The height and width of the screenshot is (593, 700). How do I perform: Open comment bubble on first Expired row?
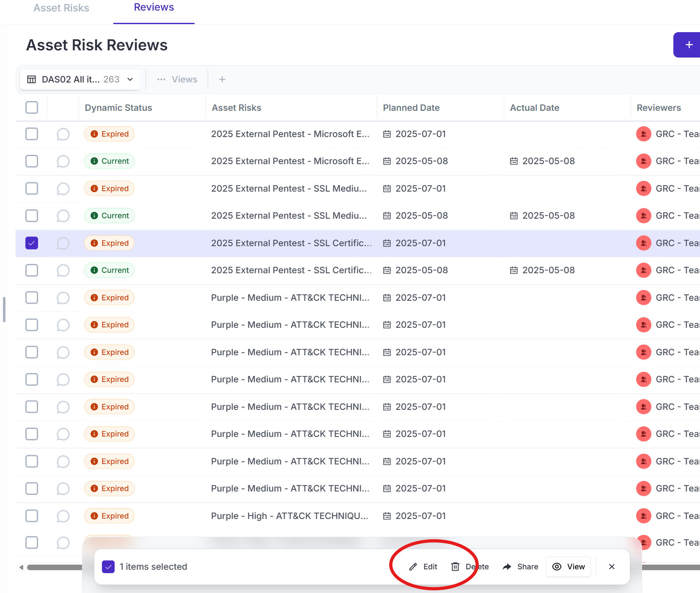pos(63,135)
